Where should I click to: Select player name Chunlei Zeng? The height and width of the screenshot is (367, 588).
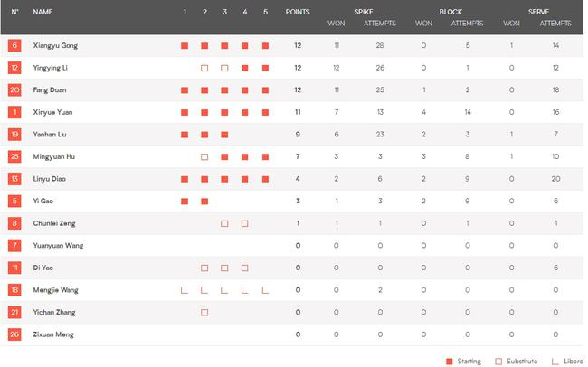pyautogui.click(x=54, y=223)
